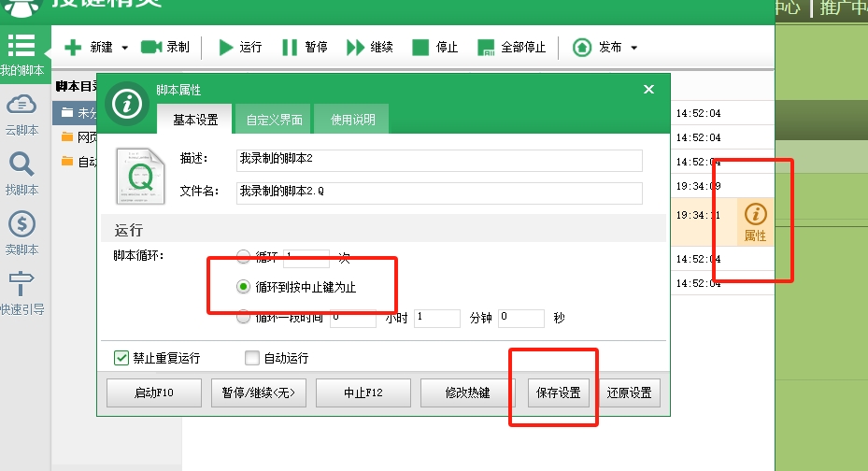868x471 pixels.
Task: Click the 录制 record camera icon
Action: point(151,48)
